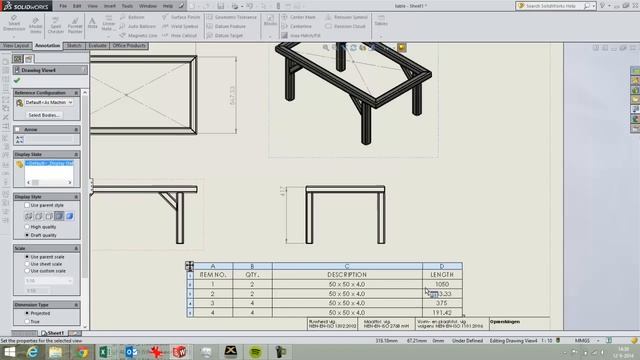Select the Default display state entry
The width and height of the screenshot is (640, 360).
coord(49,163)
